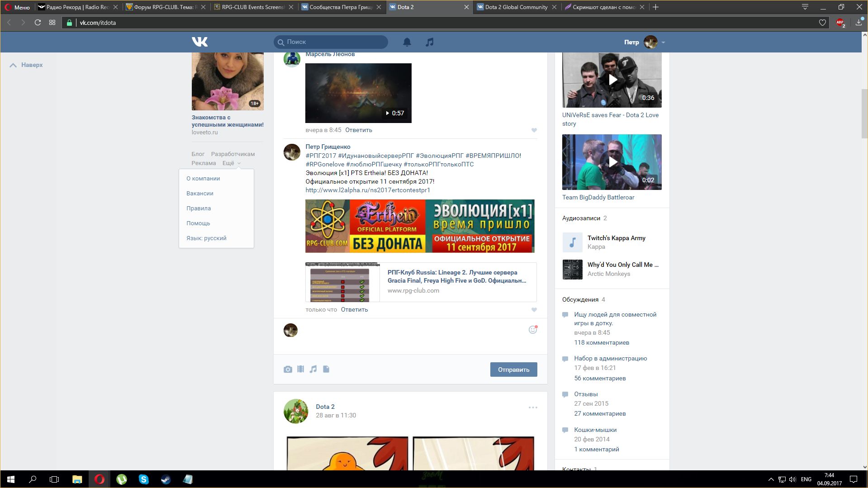Attach a photo to the comment
868x488 pixels.
pyautogui.click(x=288, y=369)
